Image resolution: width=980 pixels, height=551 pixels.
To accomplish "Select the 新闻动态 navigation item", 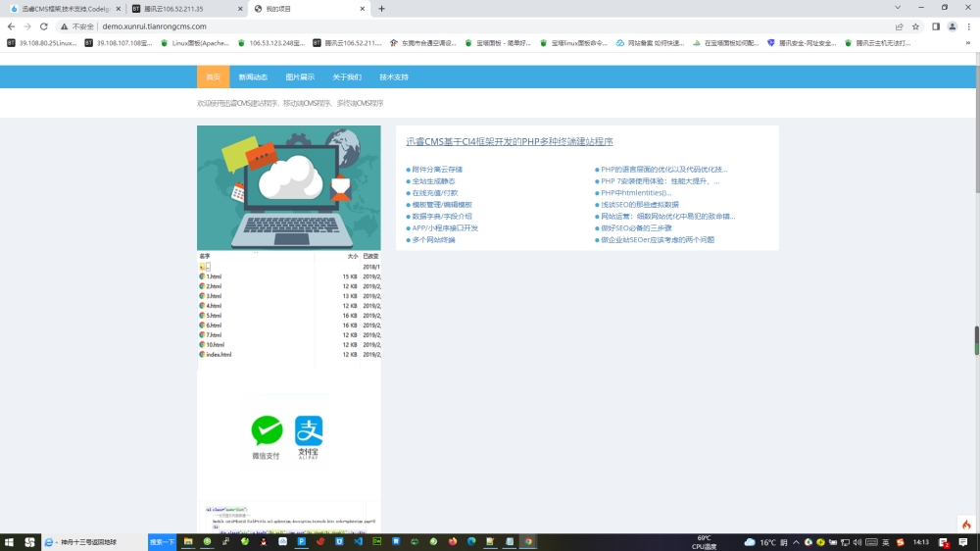I will [253, 76].
